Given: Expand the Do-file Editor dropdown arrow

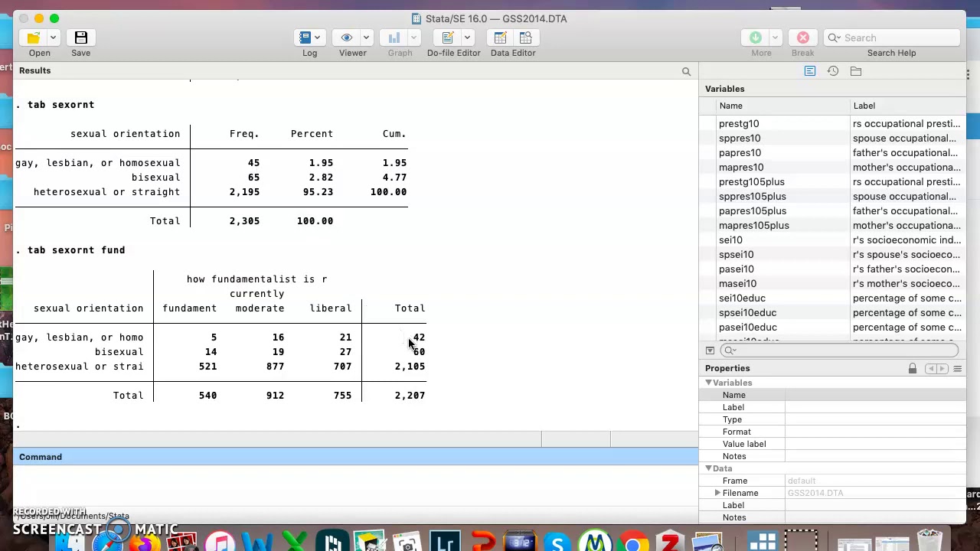Looking at the screenshot, I should click(467, 37).
